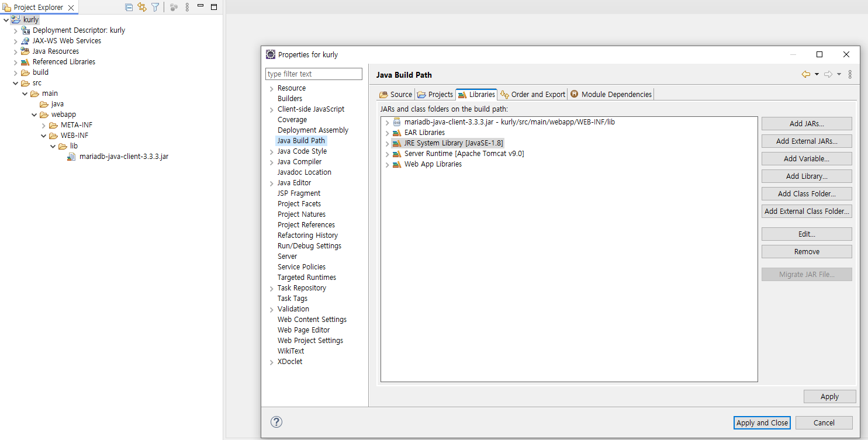
Task: Expand EAR Libraries node
Action: [x=387, y=133]
